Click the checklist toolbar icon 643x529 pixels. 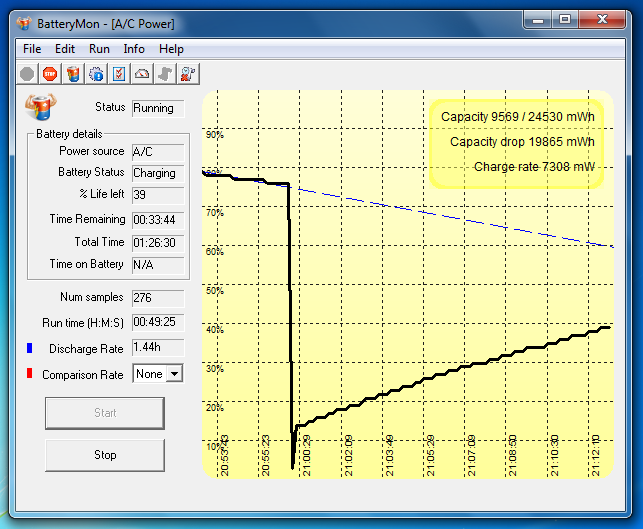click(119, 74)
